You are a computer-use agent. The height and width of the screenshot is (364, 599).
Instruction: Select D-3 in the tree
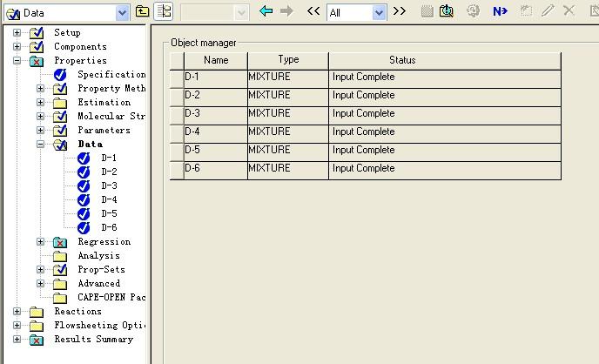coord(109,186)
